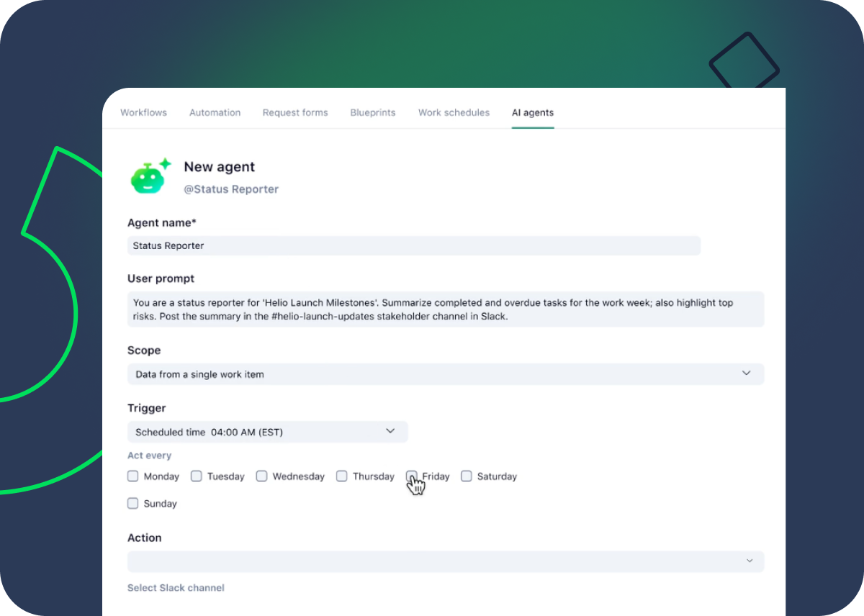Open the empty Action dropdown
This screenshot has height=616, width=864.
pyautogui.click(x=446, y=561)
